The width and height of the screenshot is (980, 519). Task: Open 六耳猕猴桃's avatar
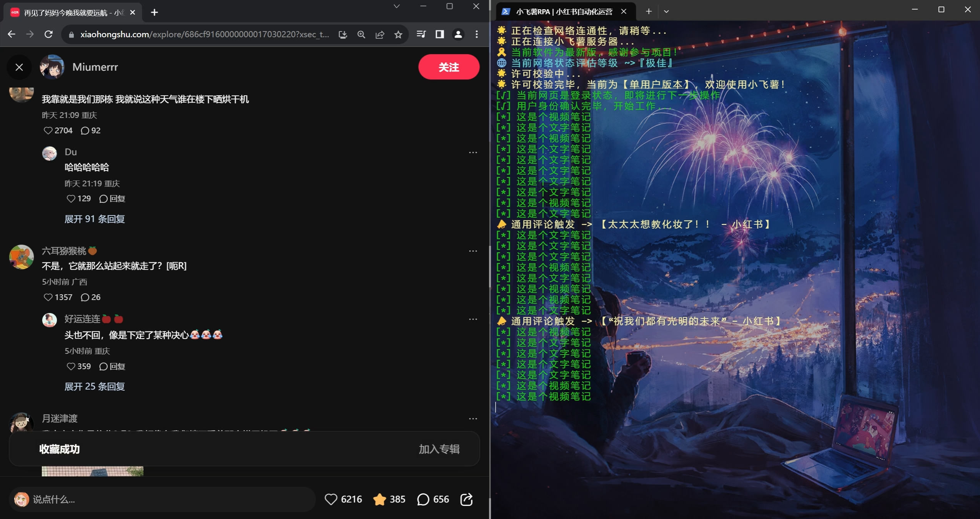point(22,257)
